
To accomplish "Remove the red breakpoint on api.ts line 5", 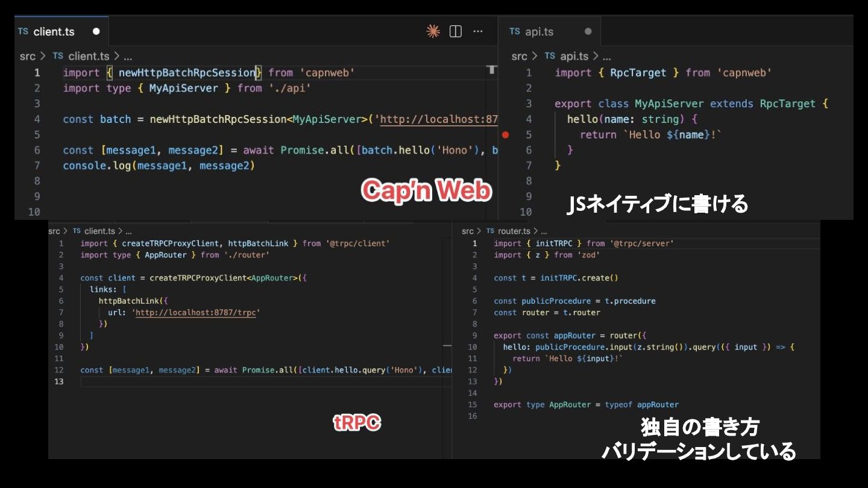I will [505, 135].
